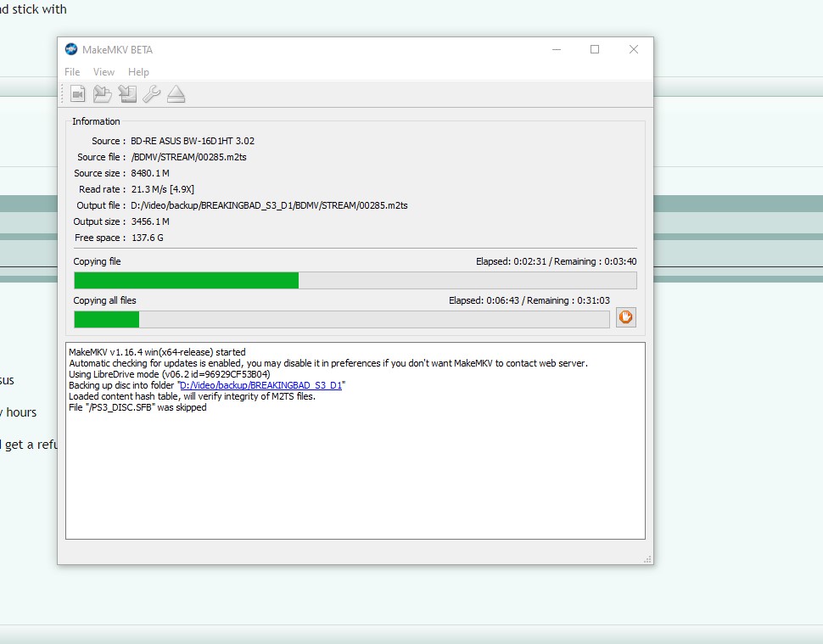Click the Copying file progress bar

pyautogui.click(x=356, y=280)
